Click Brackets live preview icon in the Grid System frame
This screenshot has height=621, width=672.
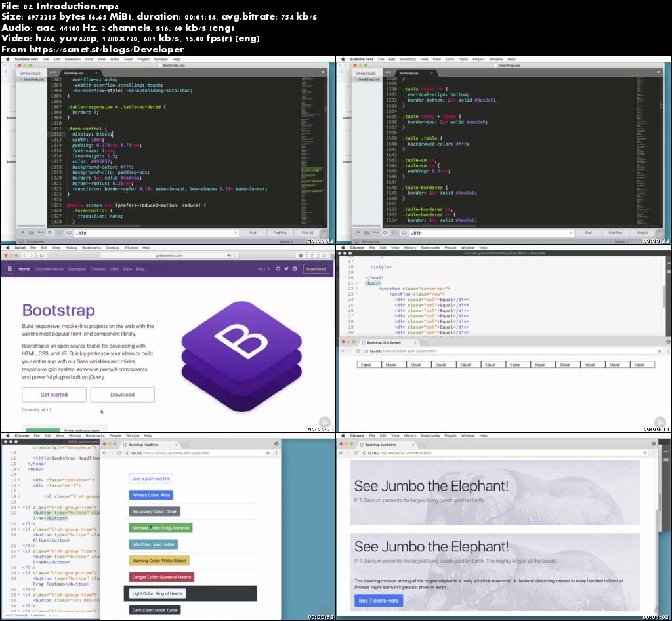point(669,264)
